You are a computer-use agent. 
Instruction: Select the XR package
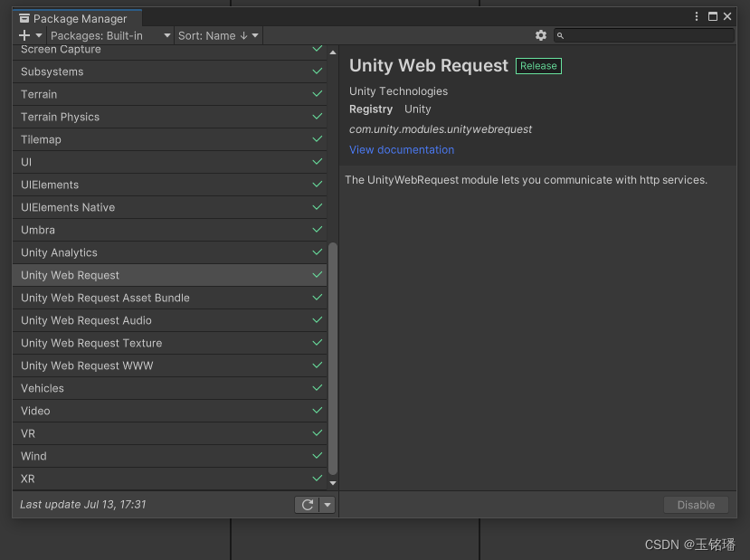[170, 479]
